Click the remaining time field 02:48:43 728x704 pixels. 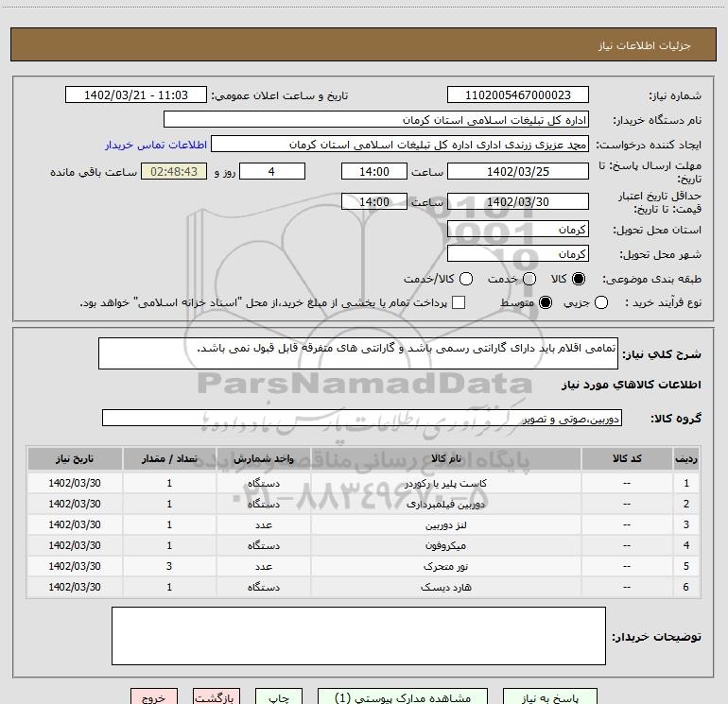coord(174,171)
